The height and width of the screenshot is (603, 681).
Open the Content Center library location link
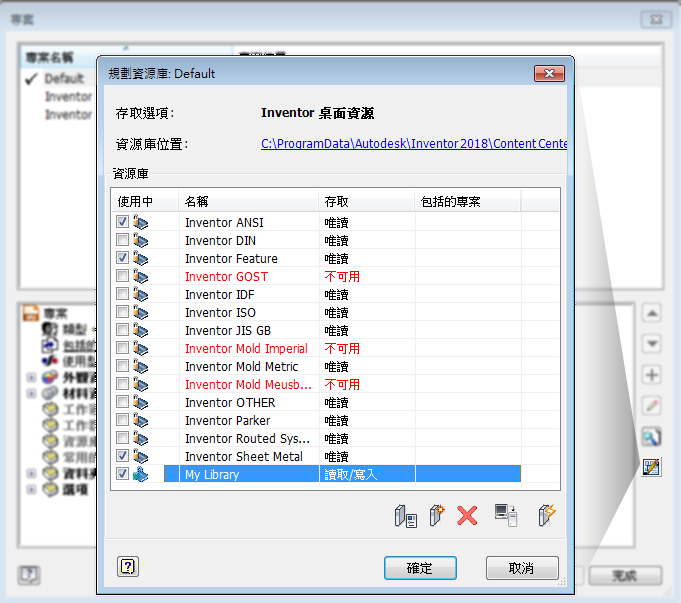[x=414, y=144]
